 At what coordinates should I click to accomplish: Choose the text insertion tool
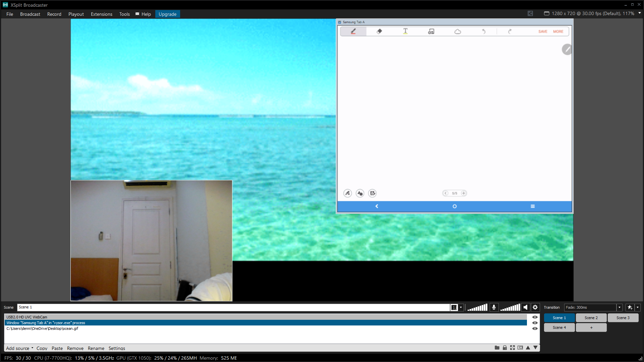tap(406, 31)
